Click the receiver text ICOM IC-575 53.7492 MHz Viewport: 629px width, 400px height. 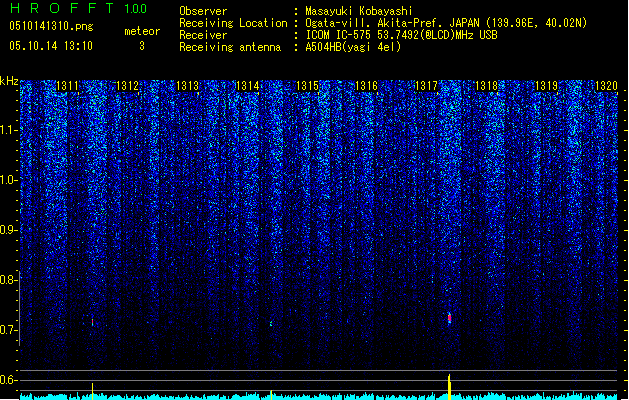point(401,35)
